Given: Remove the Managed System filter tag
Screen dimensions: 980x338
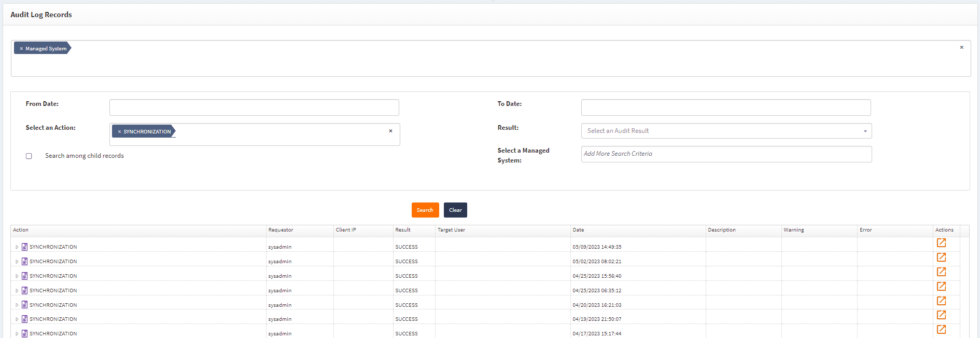Looking at the screenshot, I should [21, 49].
